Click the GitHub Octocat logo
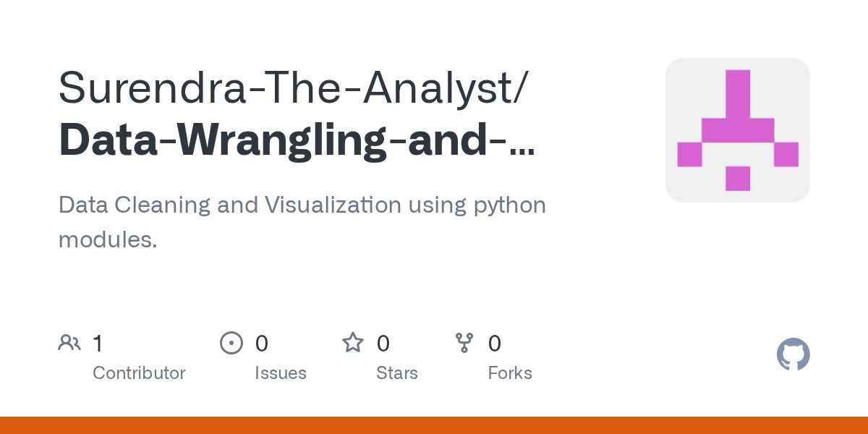The height and width of the screenshot is (434, 868). 793,355
